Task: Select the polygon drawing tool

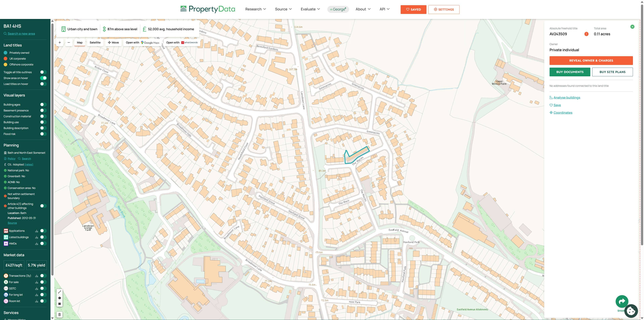Action: tap(60, 298)
